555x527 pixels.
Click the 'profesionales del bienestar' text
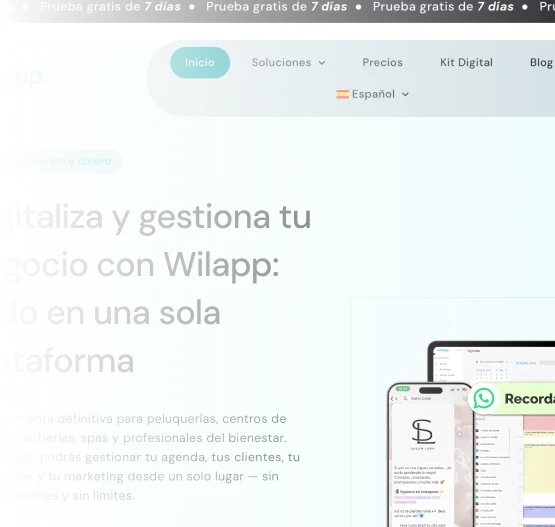coord(205,438)
